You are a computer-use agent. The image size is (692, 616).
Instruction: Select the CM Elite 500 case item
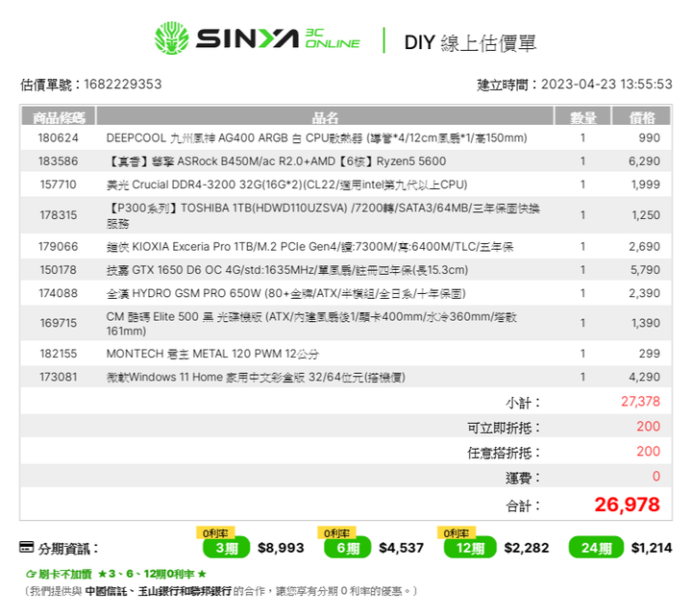click(311, 324)
